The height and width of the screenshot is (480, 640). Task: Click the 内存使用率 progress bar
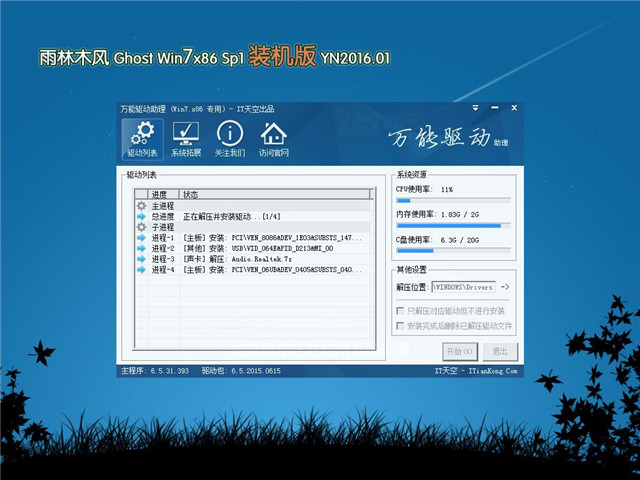(x=453, y=226)
